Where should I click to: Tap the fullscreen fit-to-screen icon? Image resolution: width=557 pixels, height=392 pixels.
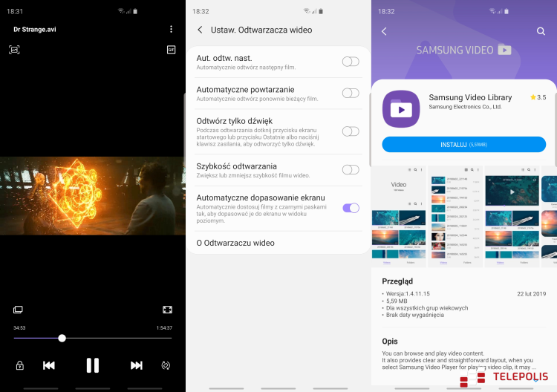click(x=168, y=310)
